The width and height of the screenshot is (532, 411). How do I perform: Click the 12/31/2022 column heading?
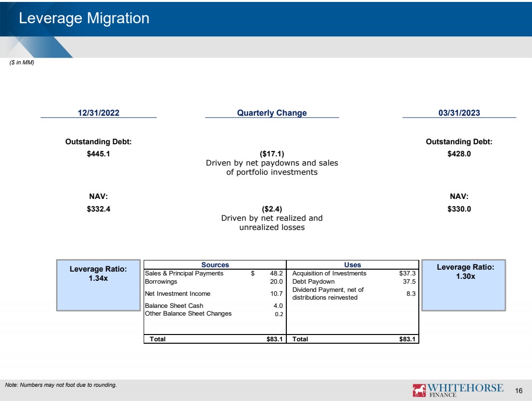99,113
